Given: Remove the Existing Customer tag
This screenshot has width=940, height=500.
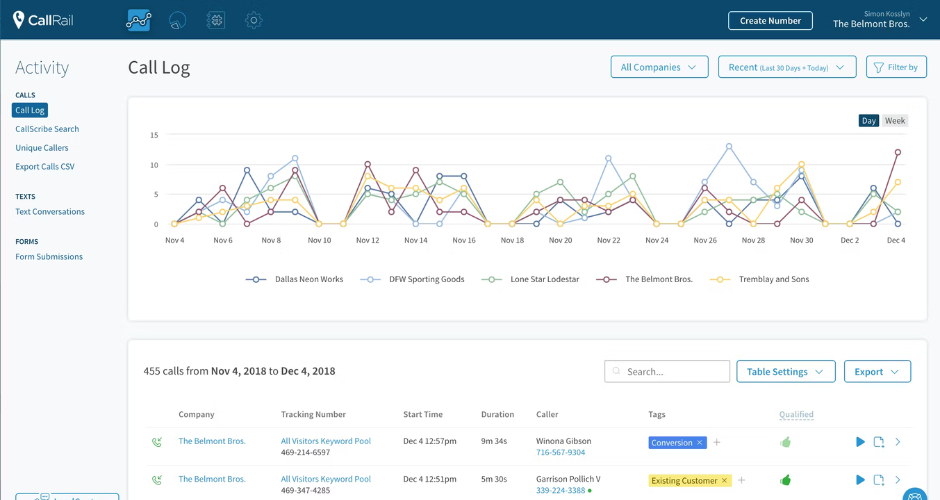Looking at the screenshot, I should pos(724,481).
